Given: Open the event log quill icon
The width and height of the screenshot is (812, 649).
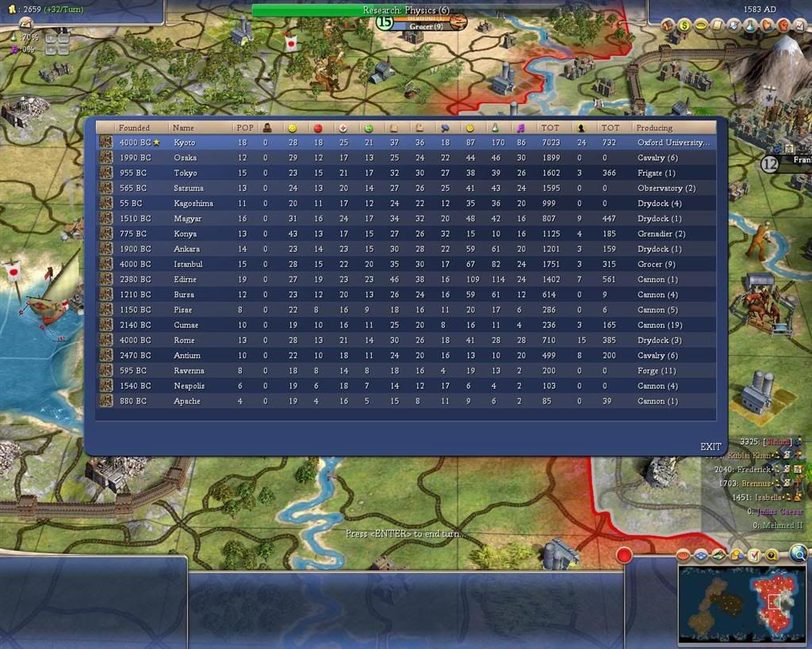Looking at the screenshot, I should point(25,23).
